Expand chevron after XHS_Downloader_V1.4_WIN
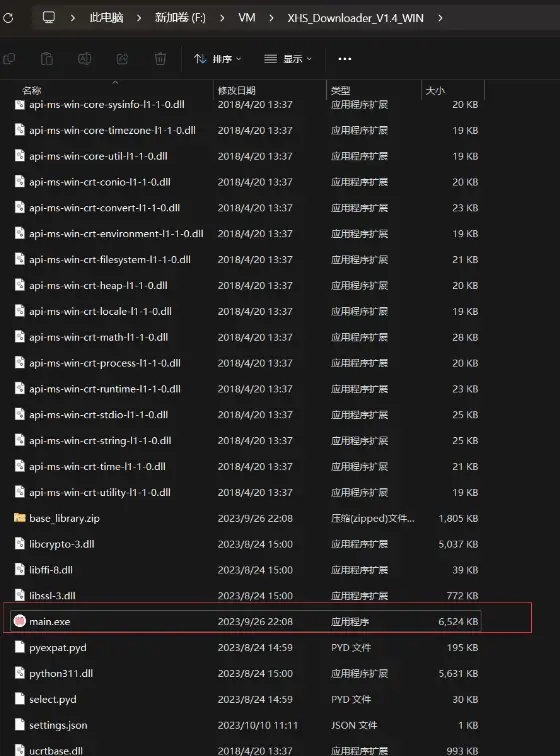Viewport: 560px width, 756px height. click(x=440, y=18)
